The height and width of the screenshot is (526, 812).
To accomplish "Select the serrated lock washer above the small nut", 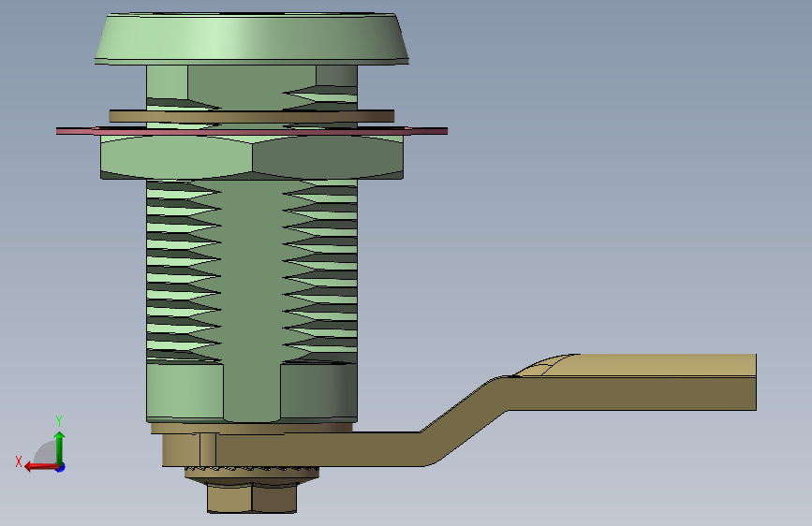I will click(252, 472).
